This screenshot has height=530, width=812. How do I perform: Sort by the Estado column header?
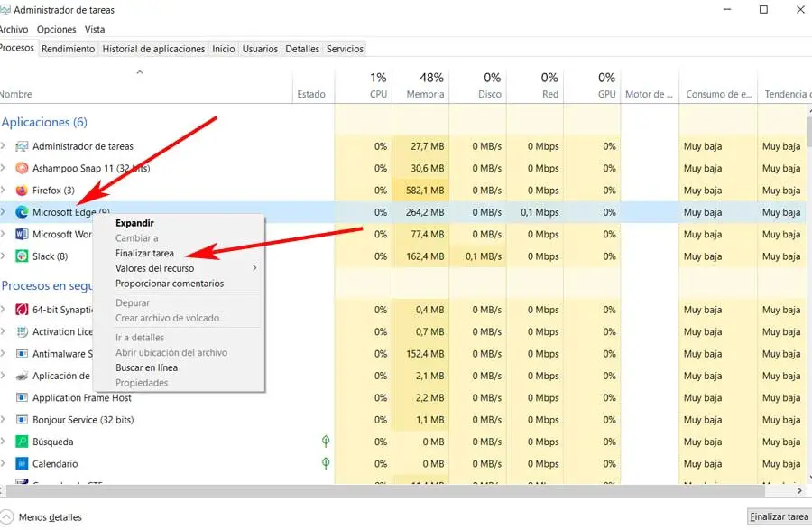[x=314, y=86]
